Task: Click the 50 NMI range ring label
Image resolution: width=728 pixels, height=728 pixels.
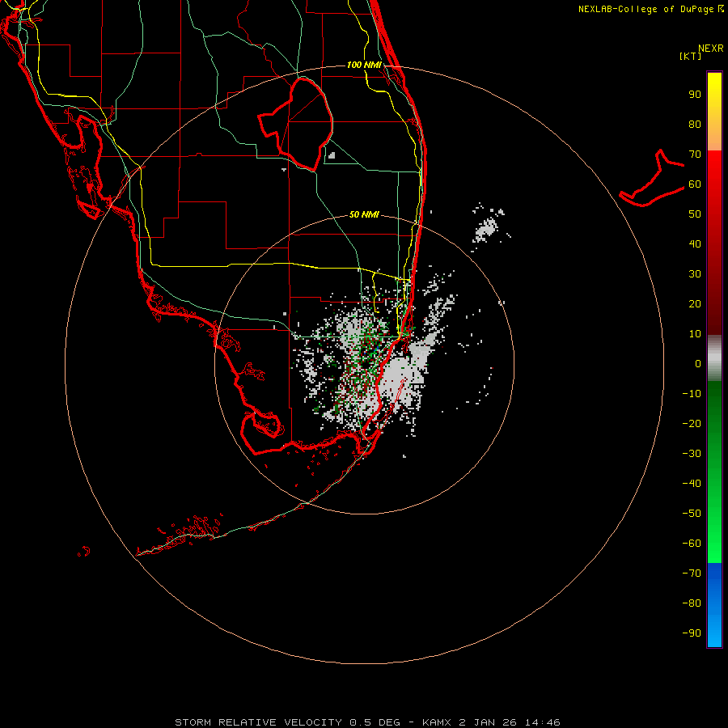Action: click(364, 214)
